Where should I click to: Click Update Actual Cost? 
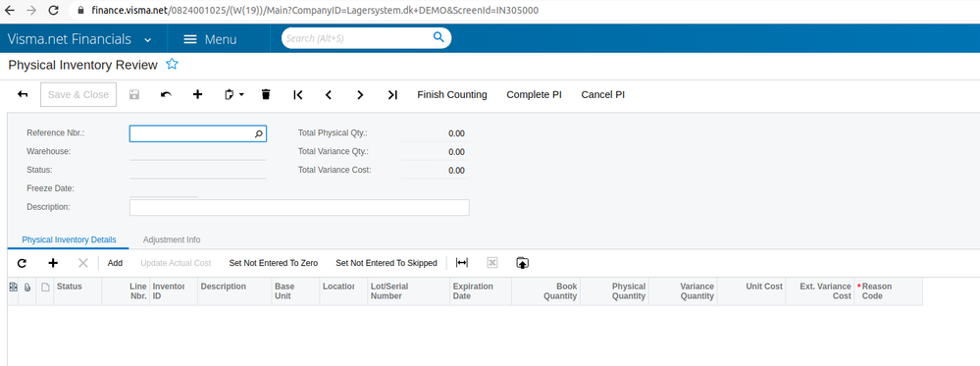176,263
